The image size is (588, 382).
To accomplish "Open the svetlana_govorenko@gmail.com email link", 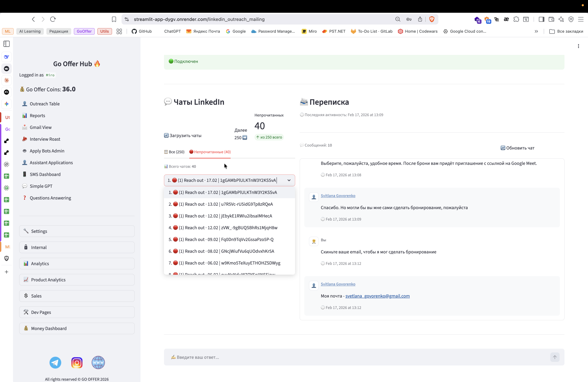I will click(x=377, y=296).
